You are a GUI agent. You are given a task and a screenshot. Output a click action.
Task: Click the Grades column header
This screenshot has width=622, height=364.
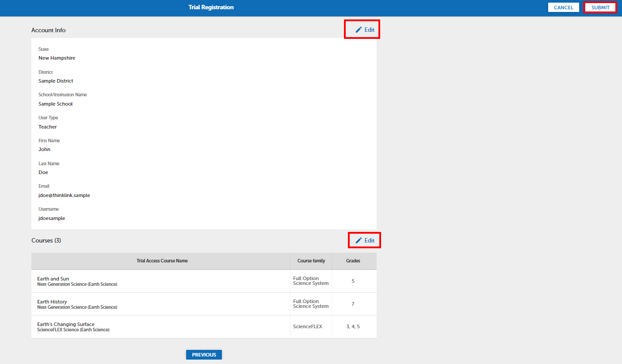(x=354, y=261)
